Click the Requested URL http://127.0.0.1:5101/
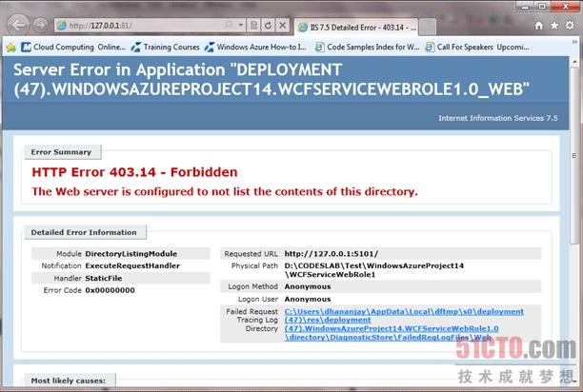The width and height of the screenshot is (583, 392). (x=332, y=254)
